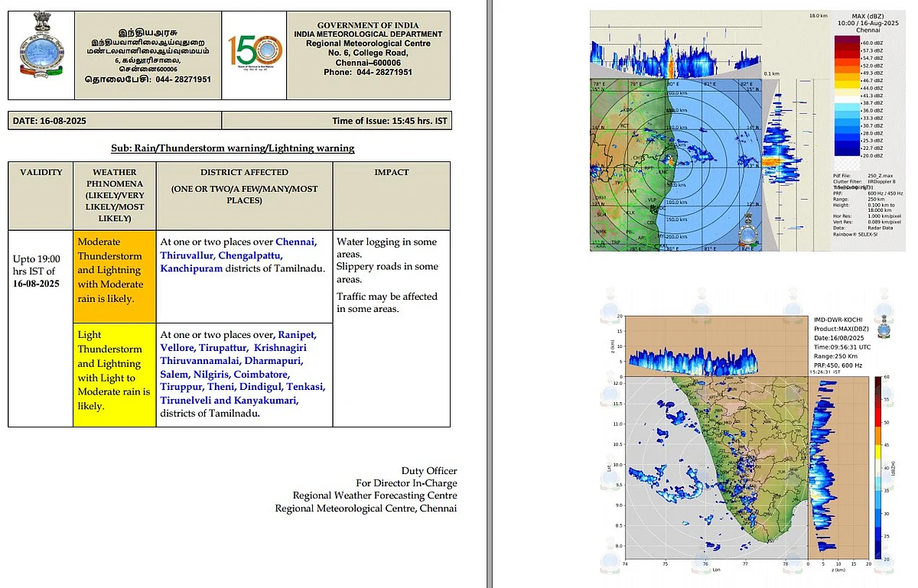Image resolution: width=918 pixels, height=588 pixels.
Task: Click the 150 years anniversary logo
Action: 256,51
